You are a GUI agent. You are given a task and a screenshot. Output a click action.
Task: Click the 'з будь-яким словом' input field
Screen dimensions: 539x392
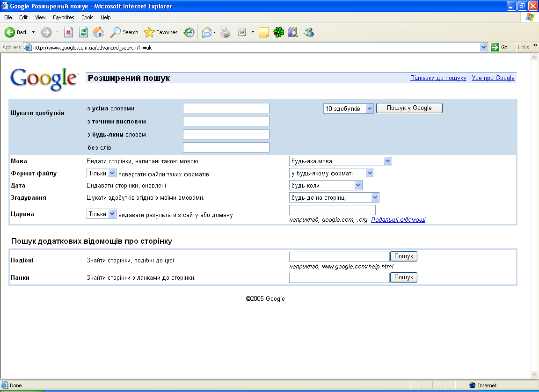(x=226, y=134)
